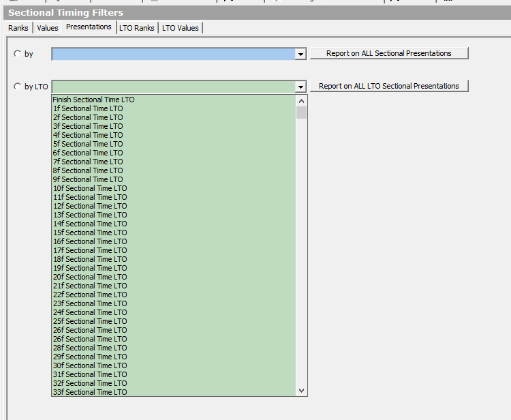Viewport: 511px width, 420px height.
Task: Choose 8f Sectional Time LTO
Action: tap(174, 170)
